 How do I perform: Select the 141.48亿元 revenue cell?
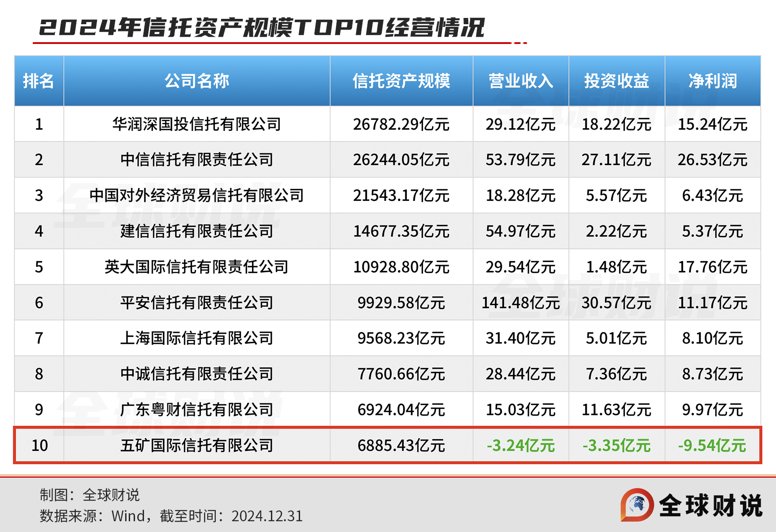pyautogui.click(x=520, y=303)
